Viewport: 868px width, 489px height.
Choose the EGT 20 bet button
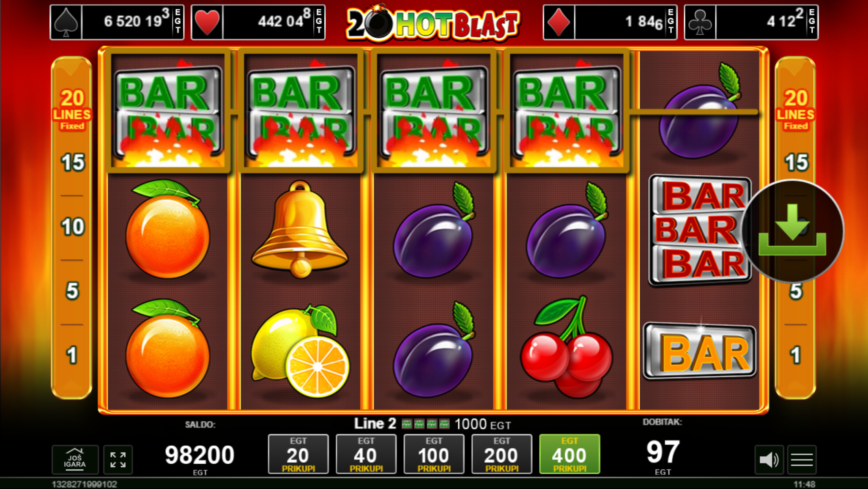pos(298,454)
